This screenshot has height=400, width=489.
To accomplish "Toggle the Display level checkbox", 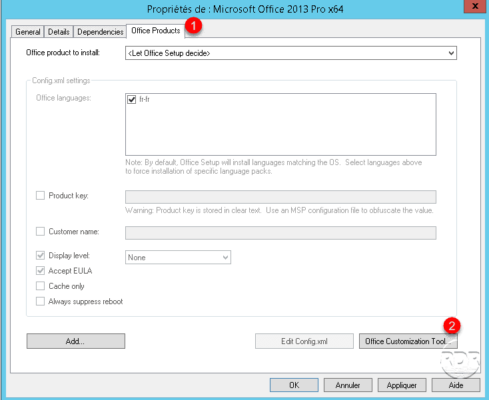I will (40, 255).
